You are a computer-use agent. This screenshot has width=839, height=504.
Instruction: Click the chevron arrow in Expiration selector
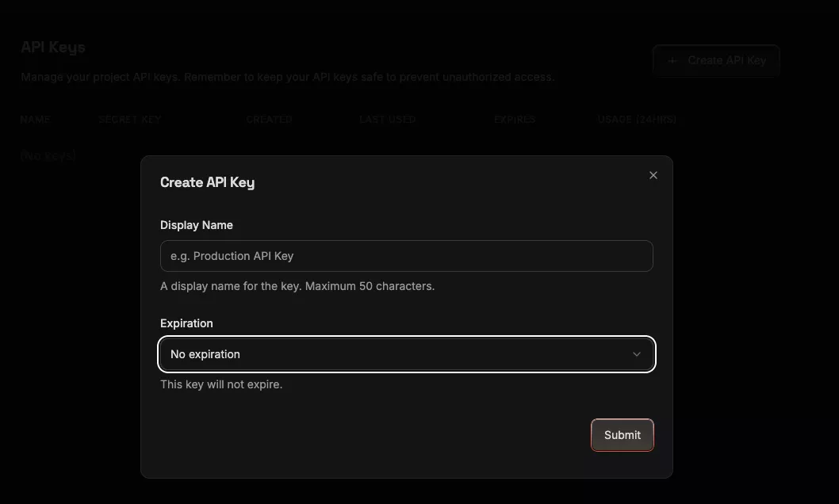pos(636,354)
